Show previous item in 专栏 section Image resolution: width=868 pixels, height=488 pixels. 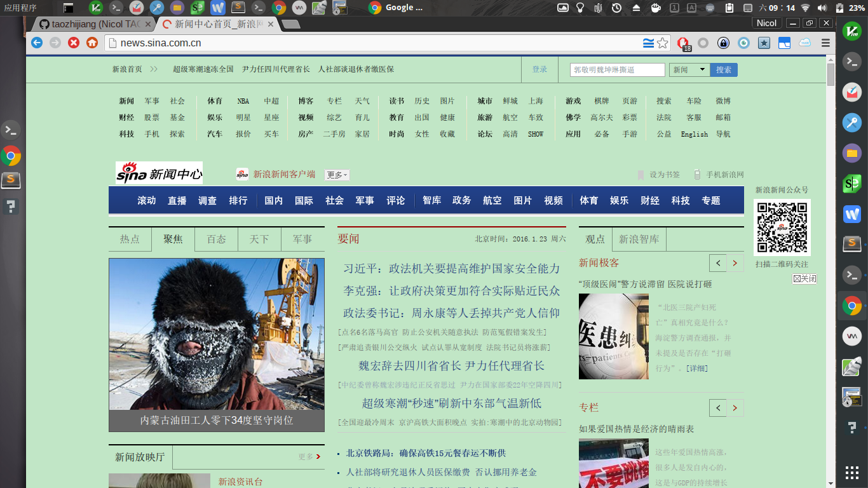[x=718, y=408]
